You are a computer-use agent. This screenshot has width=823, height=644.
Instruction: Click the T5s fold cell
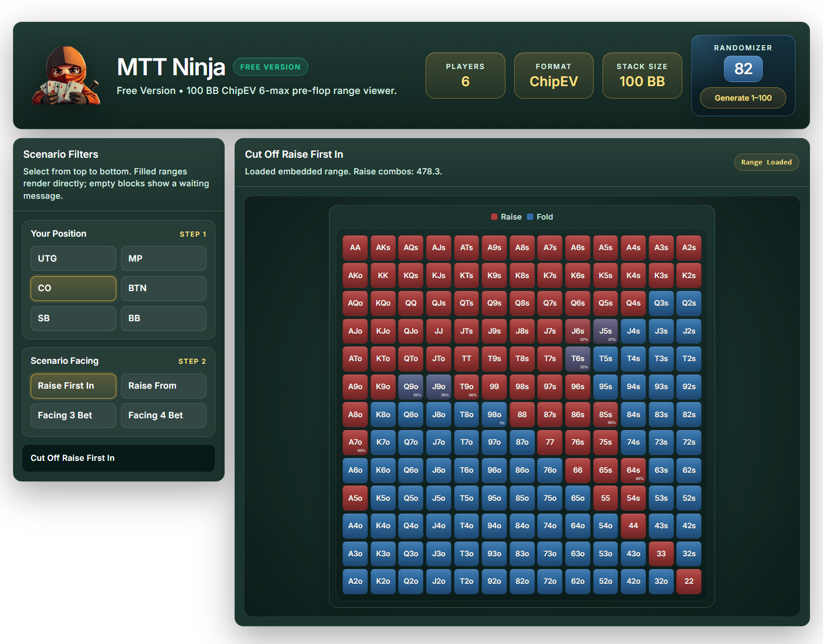[606, 359]
